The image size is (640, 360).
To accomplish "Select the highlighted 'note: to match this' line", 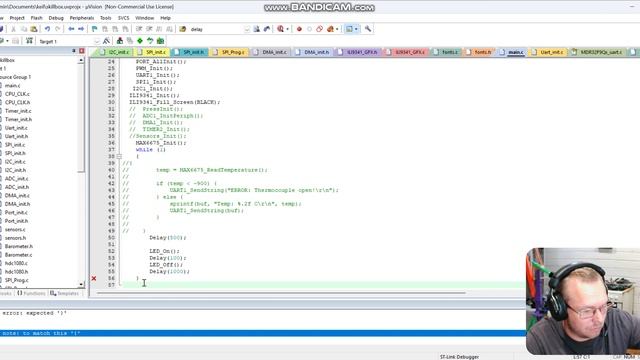I will (263, 333).
